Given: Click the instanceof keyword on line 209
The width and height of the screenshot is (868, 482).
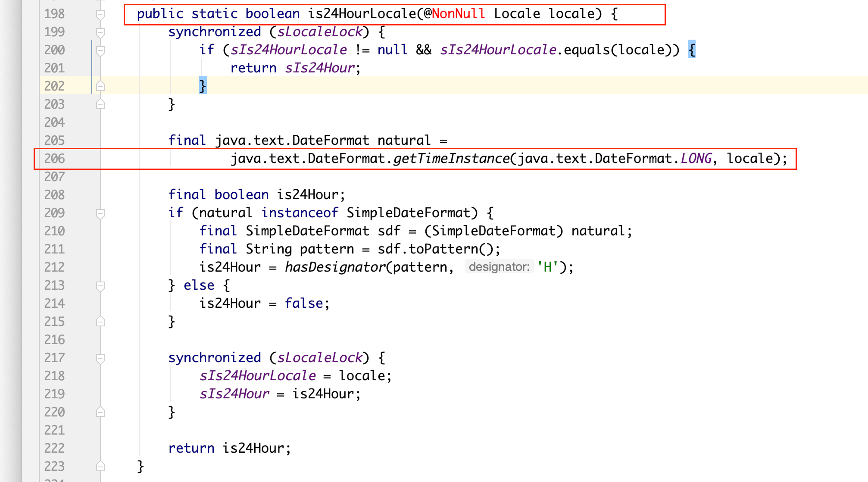Looking at the screenshot, I should point(300,213).
